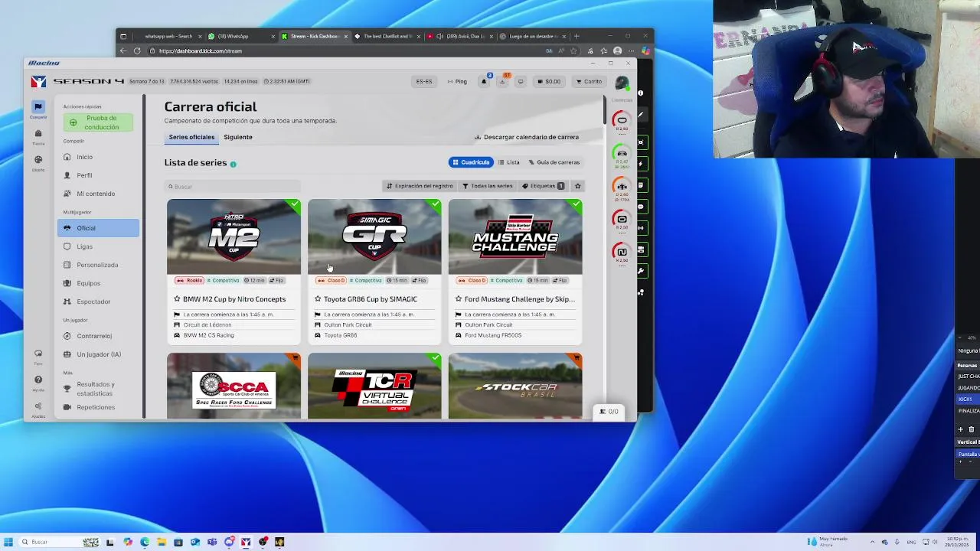Switch view to Cuadrícula
The height and width of the screenshot is (551, 980).
coord(471,162)
